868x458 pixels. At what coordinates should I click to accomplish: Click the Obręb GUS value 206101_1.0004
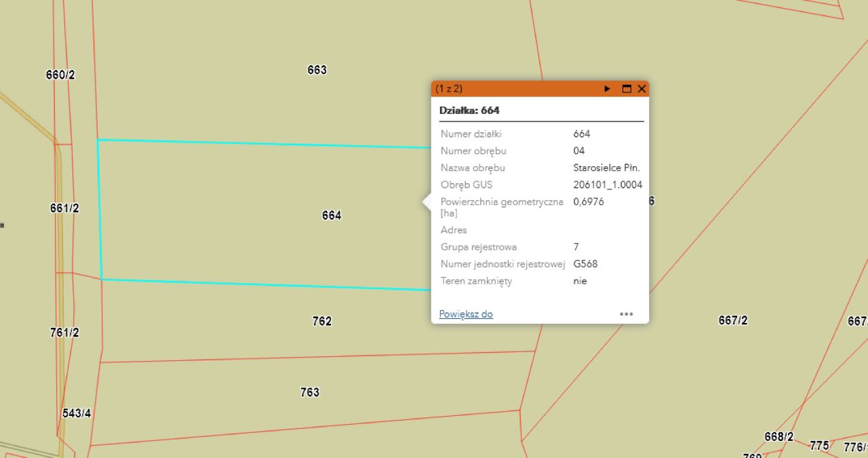pos(608,185)
